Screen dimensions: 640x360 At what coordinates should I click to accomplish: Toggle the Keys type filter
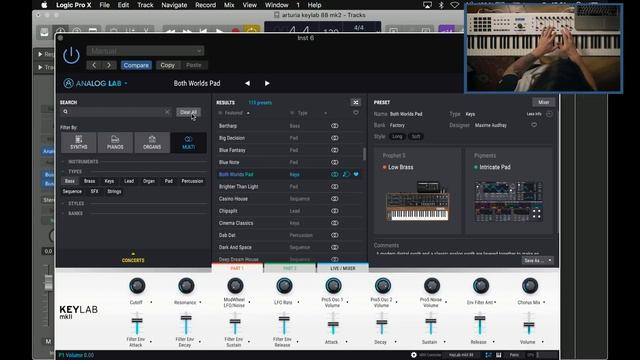109,181
